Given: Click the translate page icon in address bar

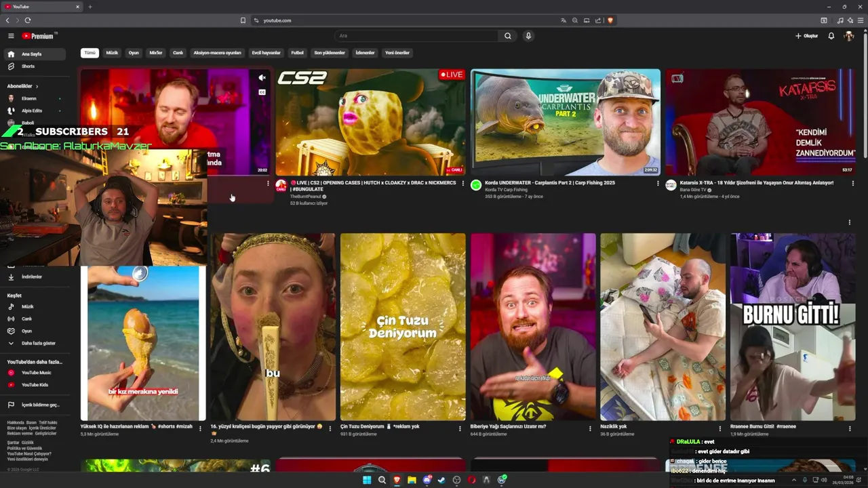Looking at the screenshot, I should point(563,20).
